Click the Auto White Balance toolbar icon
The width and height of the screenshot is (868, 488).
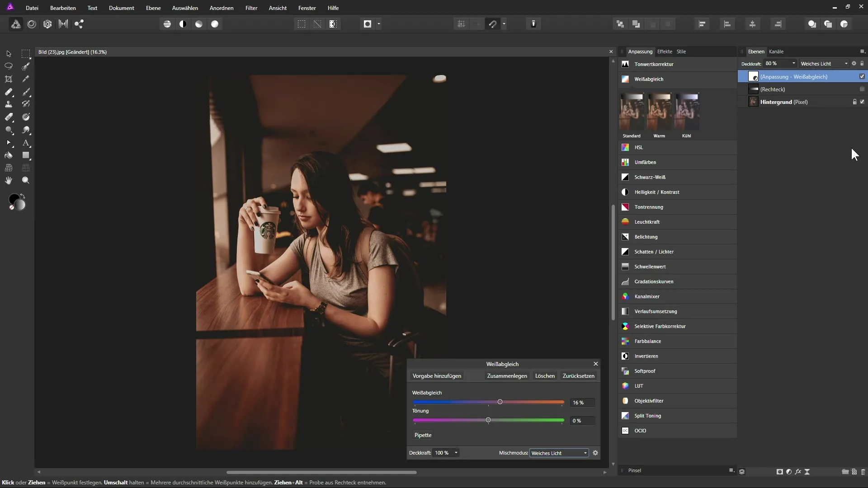pyautogui.click(x=215, y=24)
